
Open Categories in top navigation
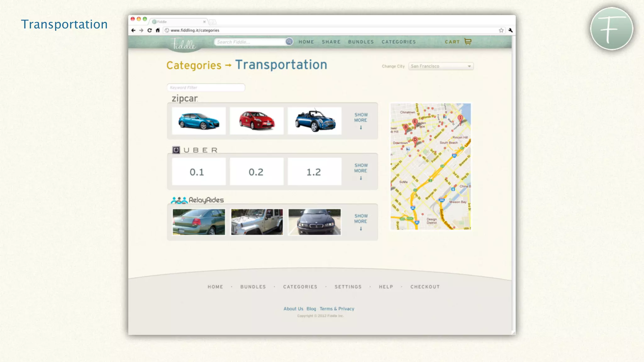[x=399, y=42]
